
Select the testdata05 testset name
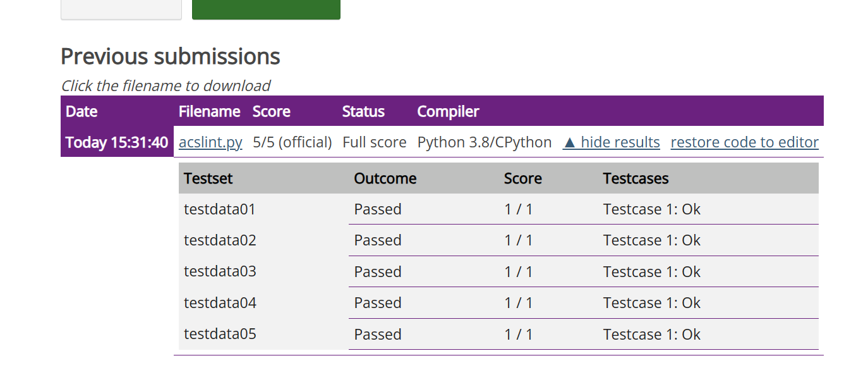pos(220,334)
